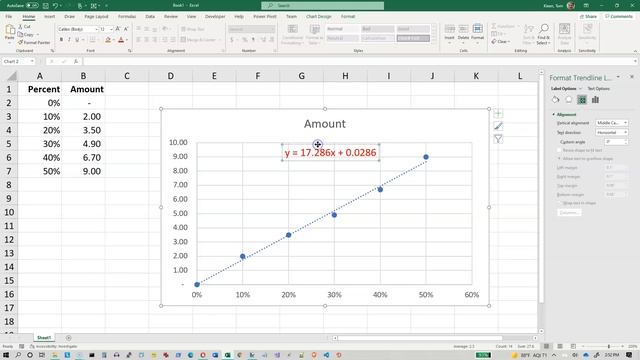
Task: Open Chart Styles paintbrush button beside chart
Action: click(x=498, y=126)
